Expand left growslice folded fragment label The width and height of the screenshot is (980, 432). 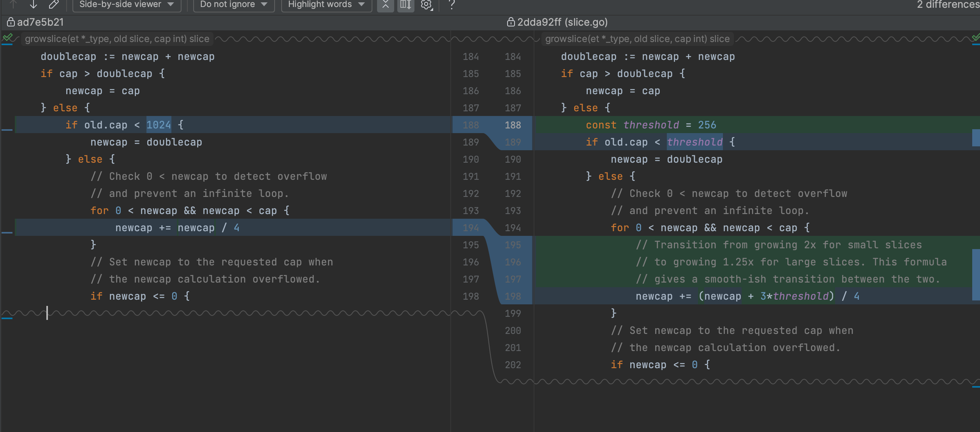click(x=117, y=39)
